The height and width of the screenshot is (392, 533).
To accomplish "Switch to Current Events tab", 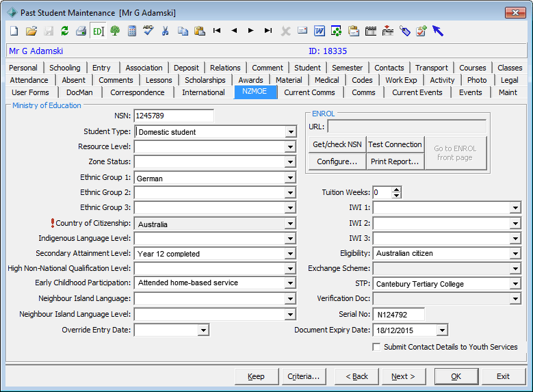I will coord(417,92).
